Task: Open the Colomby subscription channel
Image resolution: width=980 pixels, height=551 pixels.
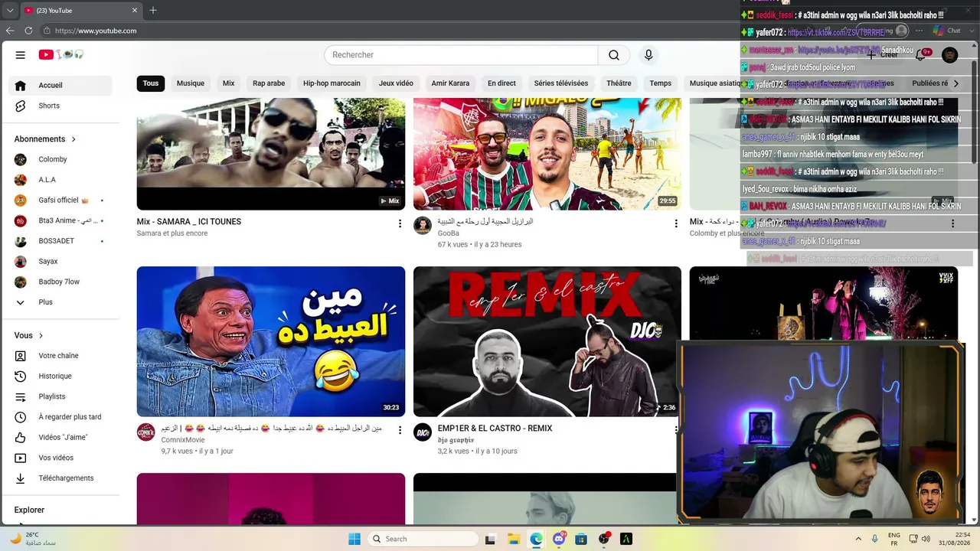Action: click(x=60, y=159)
